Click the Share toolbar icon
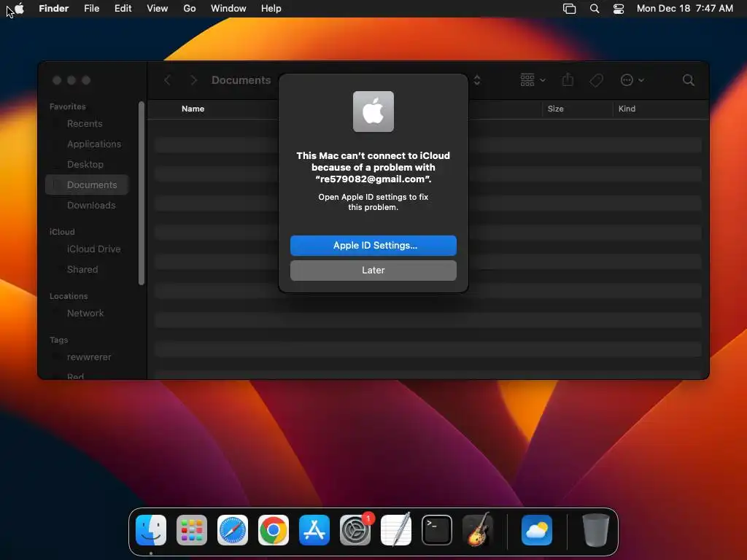The width and height of the screenshot is (747, 560). pos(568,80)
